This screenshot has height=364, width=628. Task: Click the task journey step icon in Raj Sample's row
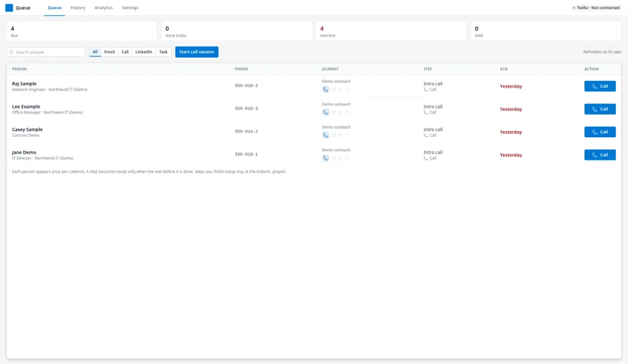347,89
